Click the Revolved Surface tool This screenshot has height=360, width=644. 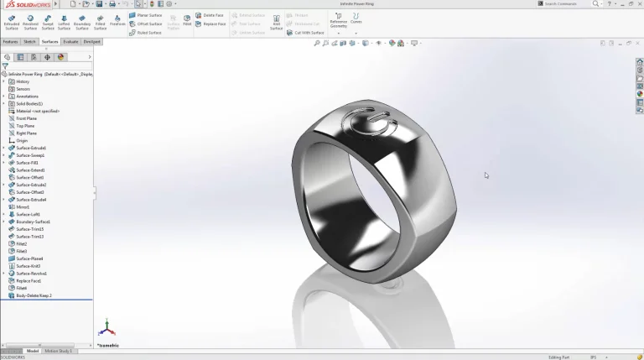30,21
